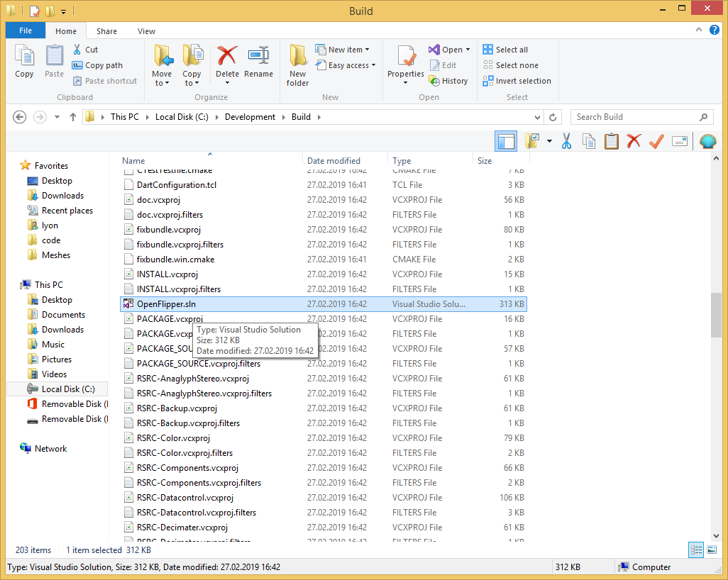Switch to the View ribbon tab
This screenshot has height=580, width=728.
[146, 31]
